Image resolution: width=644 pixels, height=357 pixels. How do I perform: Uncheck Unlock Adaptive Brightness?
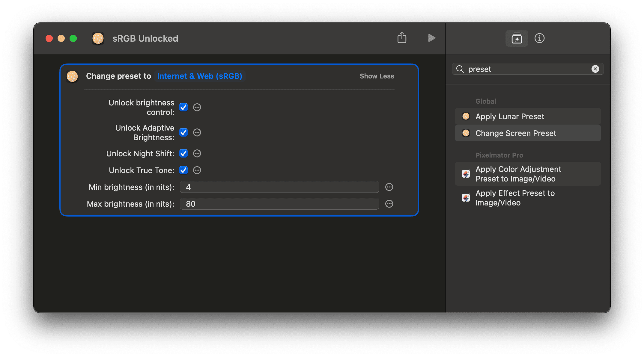(183, 132)
